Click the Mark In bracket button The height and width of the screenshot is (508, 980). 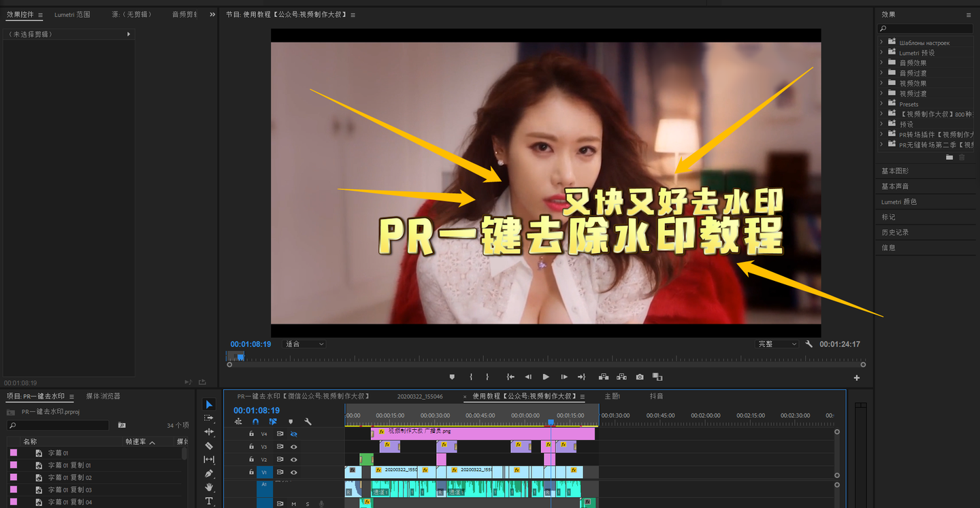pyautogui.click(x=471, y=377)
